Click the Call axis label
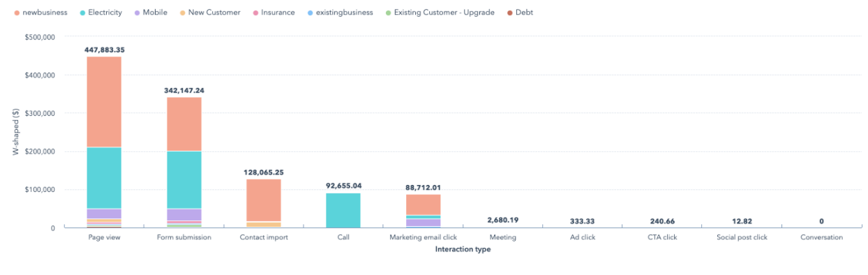Screen dimensions: 868x275 point(343,237)
